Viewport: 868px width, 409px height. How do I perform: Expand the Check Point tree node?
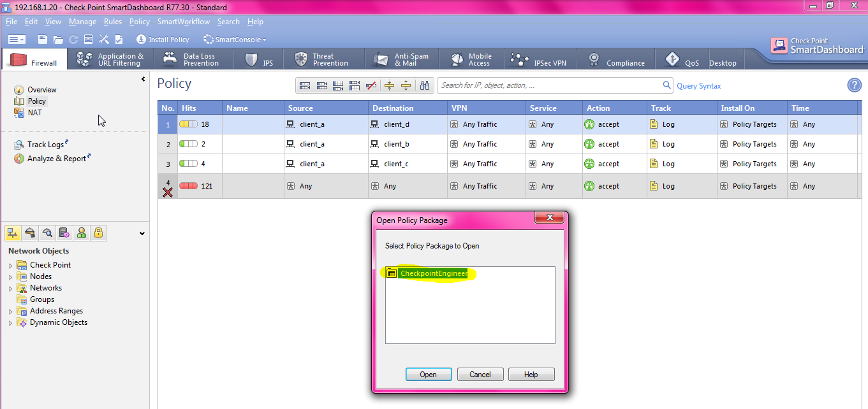point(10,265)
